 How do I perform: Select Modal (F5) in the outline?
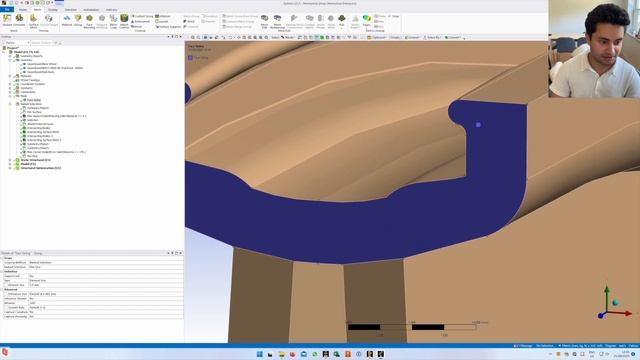[28, 164]
